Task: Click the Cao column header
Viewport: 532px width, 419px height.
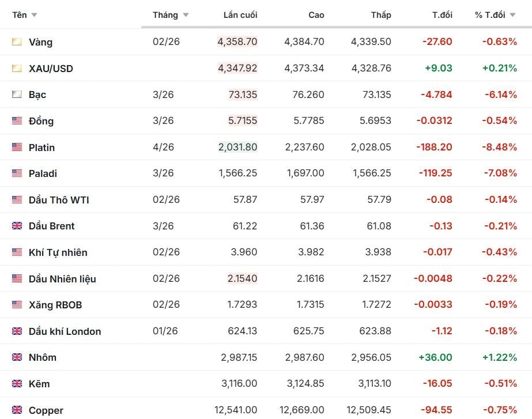Action: click(316, 15)
